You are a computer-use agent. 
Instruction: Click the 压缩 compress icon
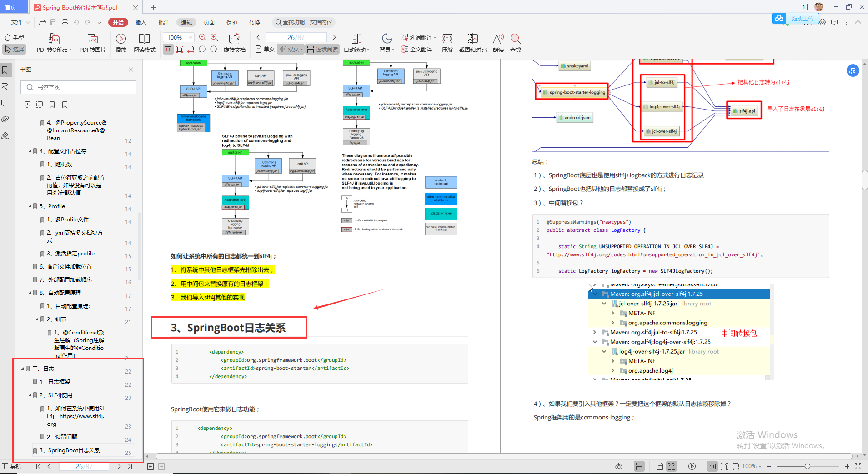point(447,39)
